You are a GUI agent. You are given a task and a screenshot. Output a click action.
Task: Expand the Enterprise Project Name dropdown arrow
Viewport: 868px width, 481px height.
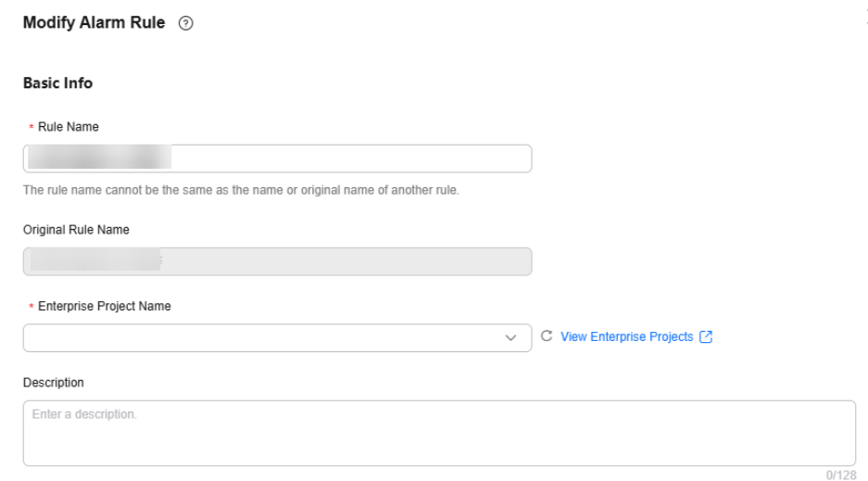(x=510, y=337)
